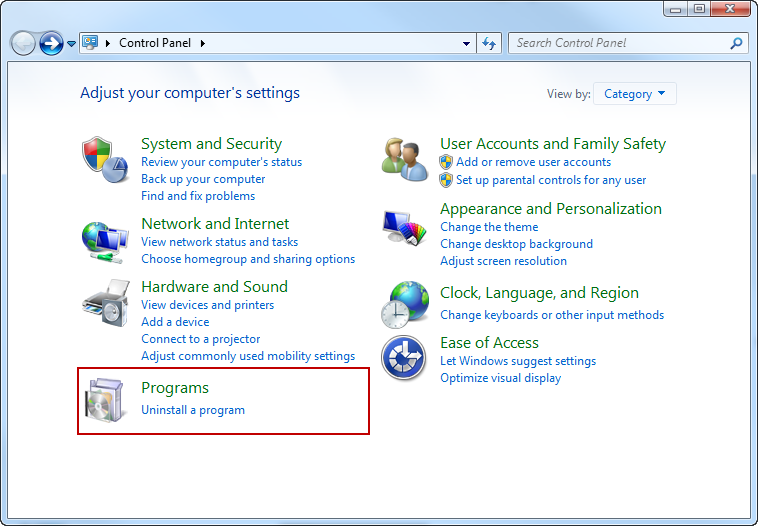Open the Hardware and Sound printer icon
The height and width of the screenshot is (526, 758).
(106, 303)
